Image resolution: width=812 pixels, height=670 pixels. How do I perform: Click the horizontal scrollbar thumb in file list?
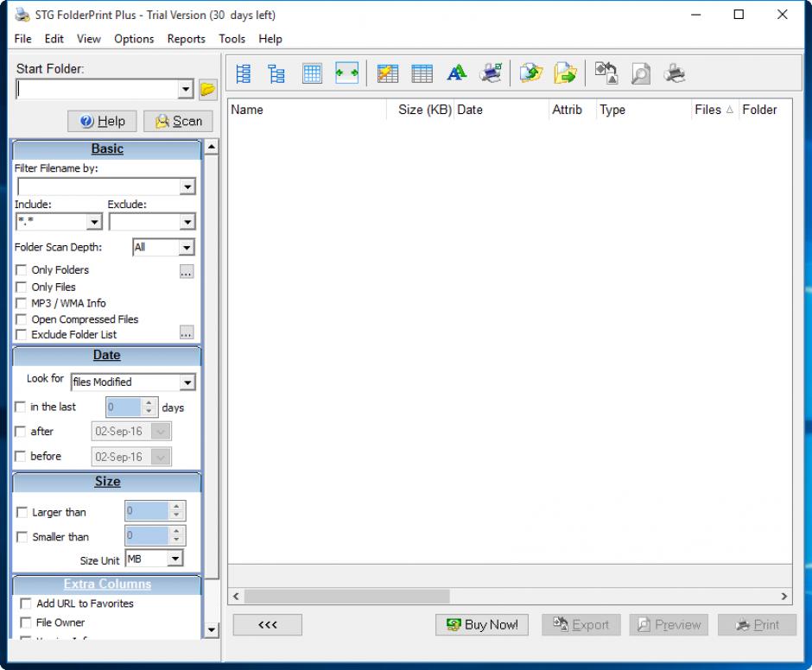pyautogui.click(x=347, y=597)
